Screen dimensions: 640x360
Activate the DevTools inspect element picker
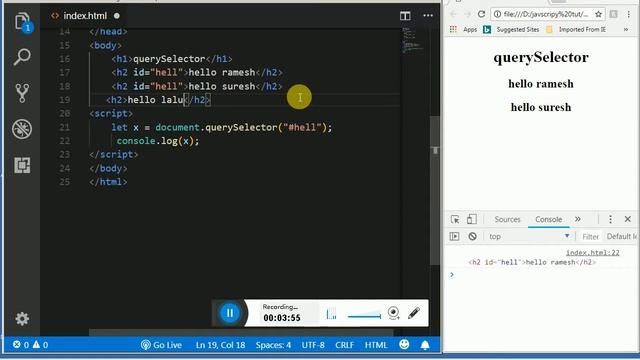point(455,219)
